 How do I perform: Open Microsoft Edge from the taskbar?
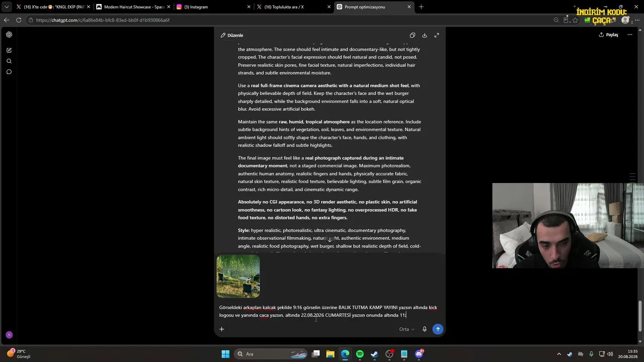[x=345, y=354]
